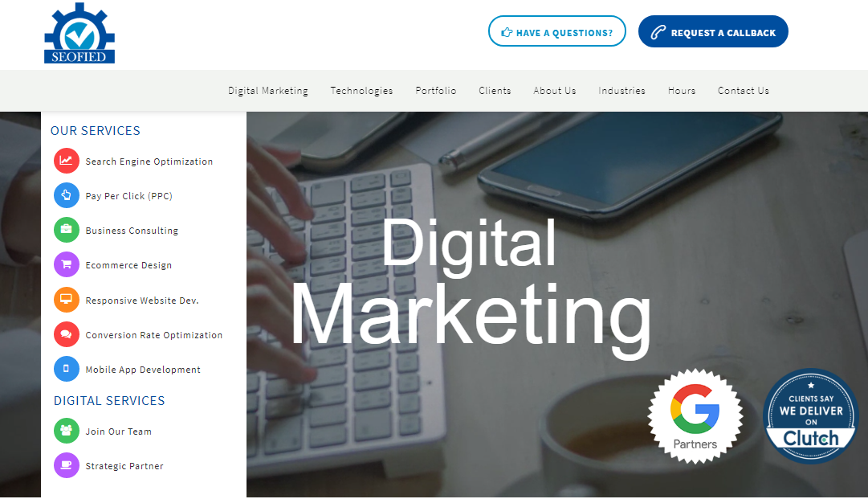Click the orange Responsive Website monitor icon

(x=67, y=300)
